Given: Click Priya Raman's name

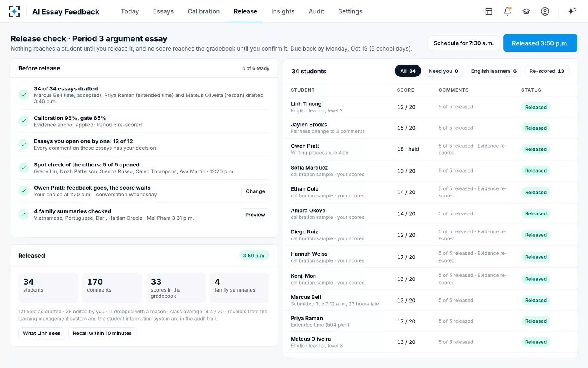Looking at the screenshot, I should pyautogui.click(x=307, y=318).
